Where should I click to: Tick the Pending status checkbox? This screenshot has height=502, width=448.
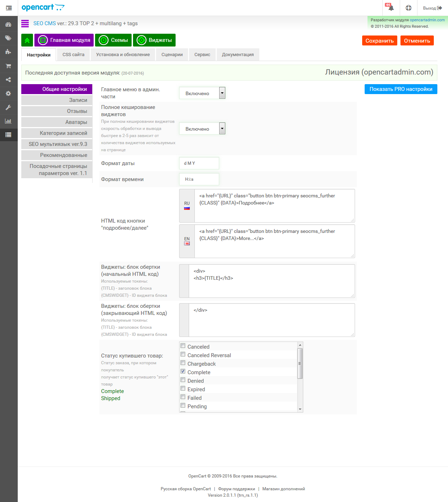pos(183,405)
